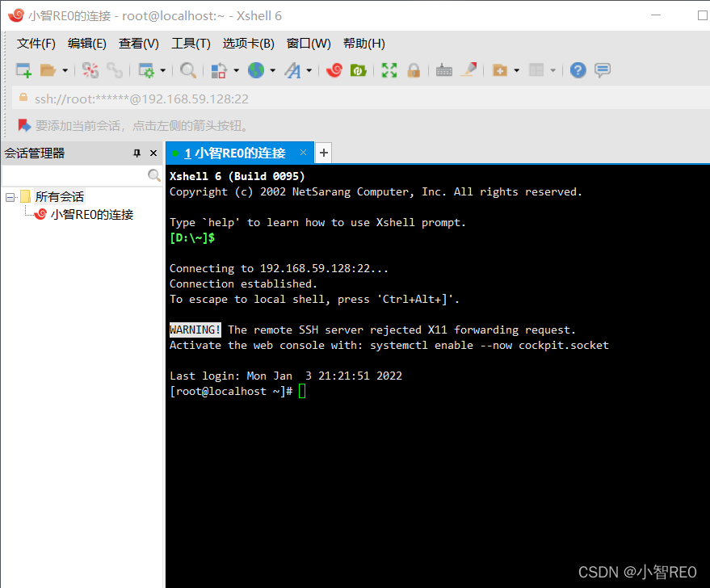Viewport: 710px width, 588px height.
Task: Close the 会话管理器 panel
Action: (153, 153)
